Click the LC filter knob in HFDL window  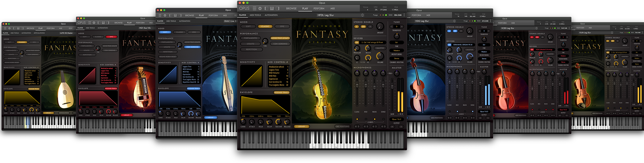click(x=357, y=58)
